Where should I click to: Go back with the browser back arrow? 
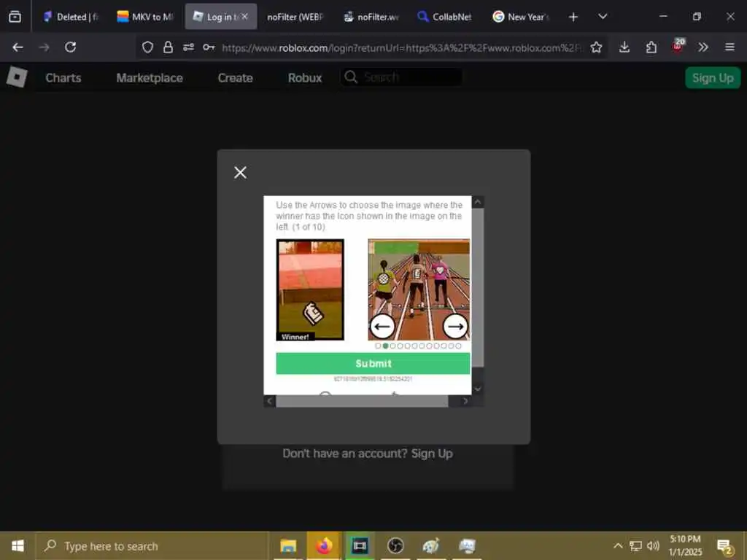18,47
